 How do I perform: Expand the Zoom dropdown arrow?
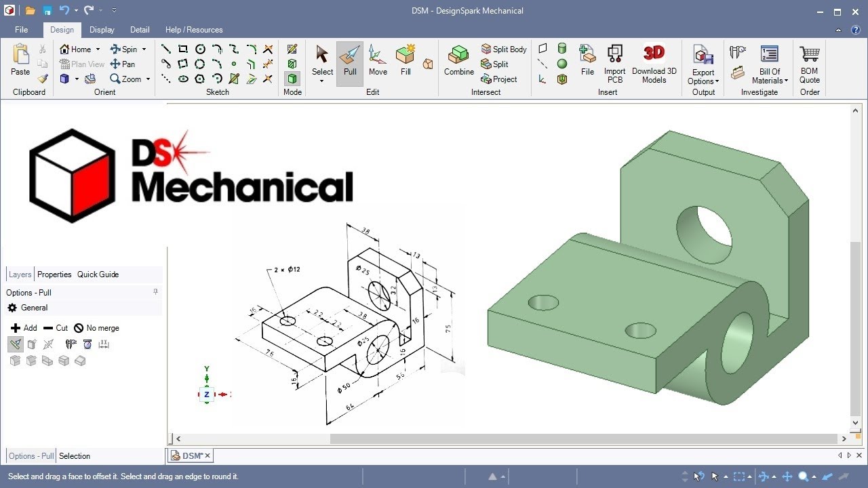click(x=148, y=79)
